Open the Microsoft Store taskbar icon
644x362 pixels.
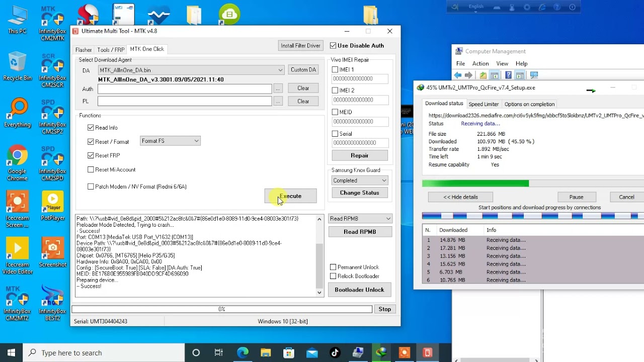(289, 352)
